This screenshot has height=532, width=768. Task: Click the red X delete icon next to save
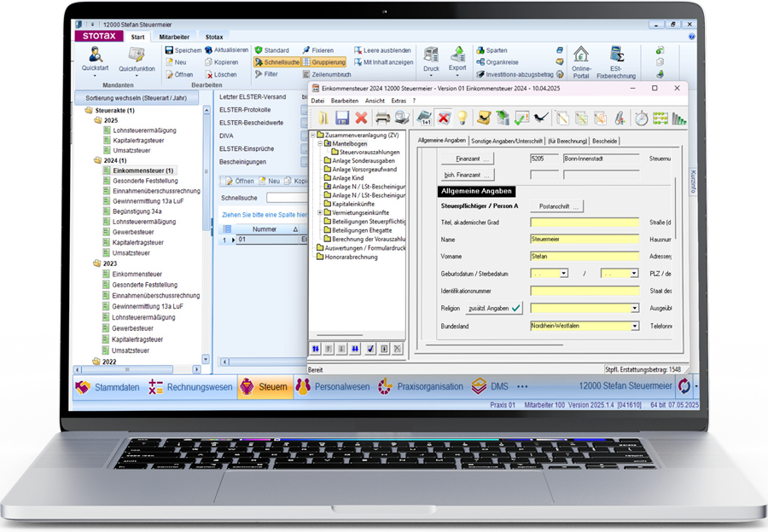(x=362, y=118)
